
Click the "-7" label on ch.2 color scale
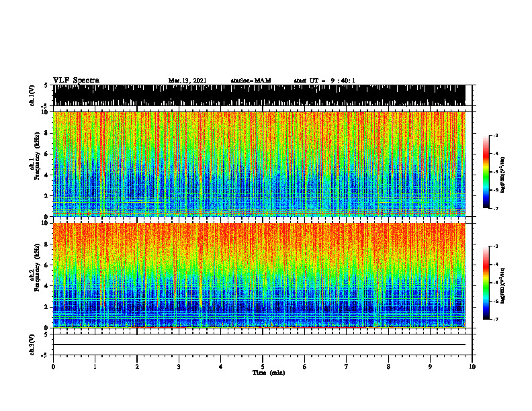point(496,319)
